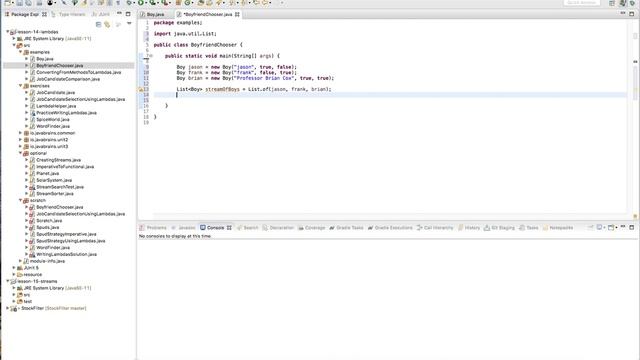This screenshot has height=360, width=640.
Task: Expand the io.javabrains.unit2 package
Action: tap(20, 140)
